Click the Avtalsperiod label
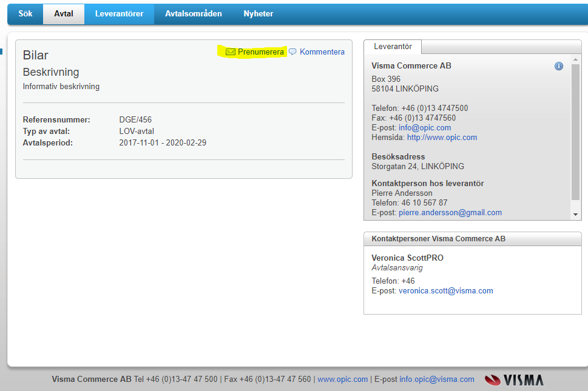The image size is (588, 391). (x=47, y=142)
